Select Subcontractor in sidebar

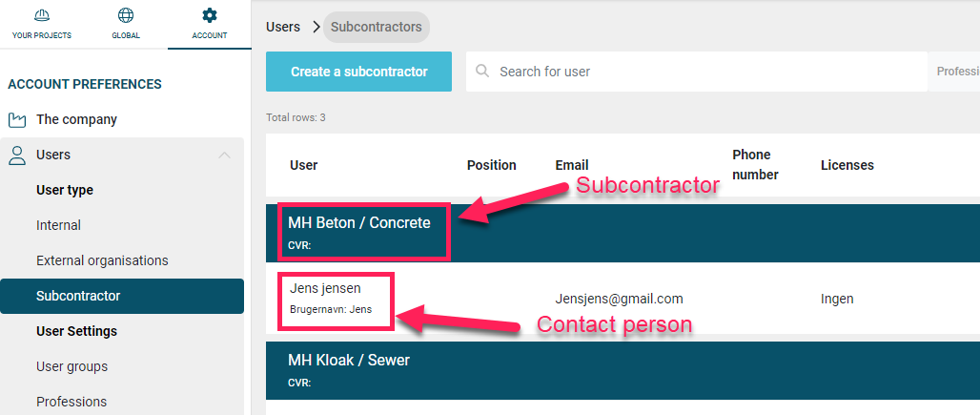pos(122,296)
